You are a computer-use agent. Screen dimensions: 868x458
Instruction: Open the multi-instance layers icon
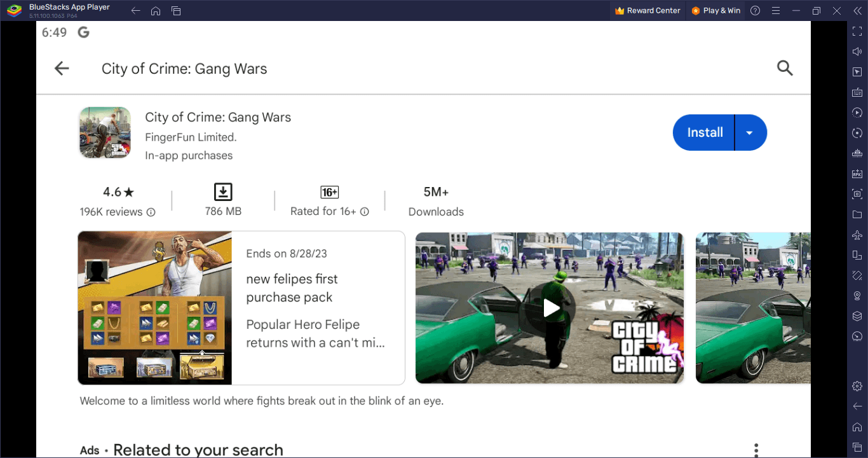click(x=857, y=316)
